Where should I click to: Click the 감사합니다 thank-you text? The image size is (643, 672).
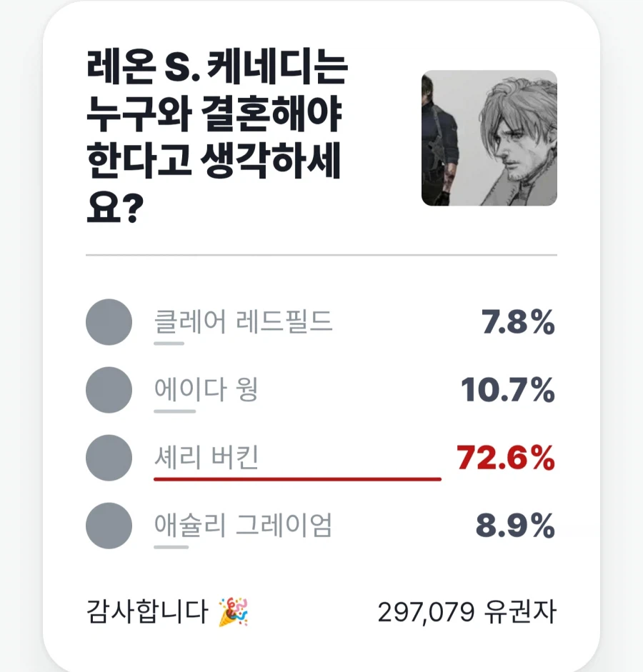coord(147,611)
